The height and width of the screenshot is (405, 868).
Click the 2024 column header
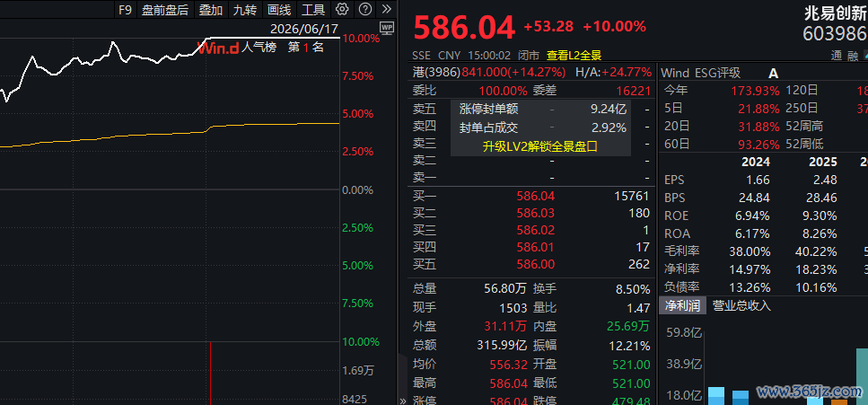[755, 163]
